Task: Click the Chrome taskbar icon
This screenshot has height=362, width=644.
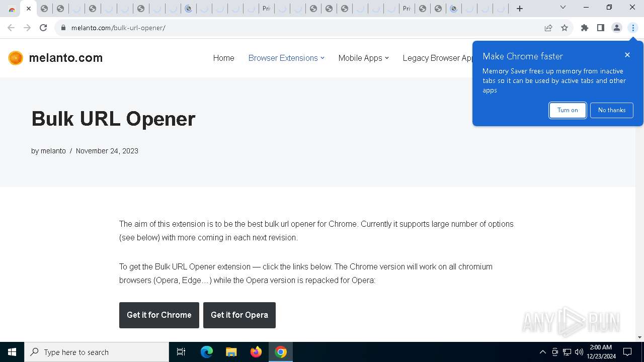Action: click(x=281, y=352)
